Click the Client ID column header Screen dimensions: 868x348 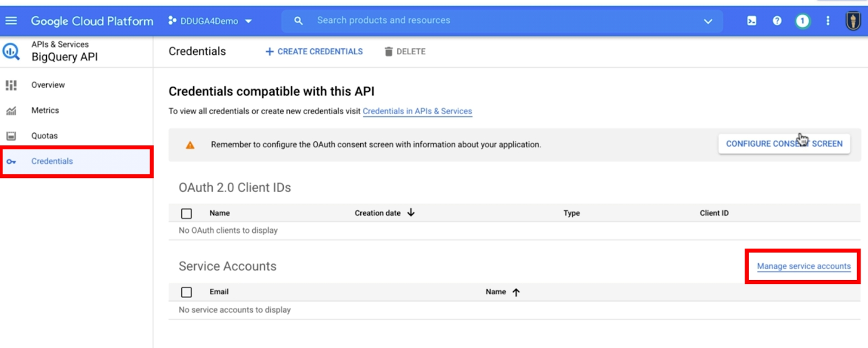pyautogui.click(x=714, y=213)
